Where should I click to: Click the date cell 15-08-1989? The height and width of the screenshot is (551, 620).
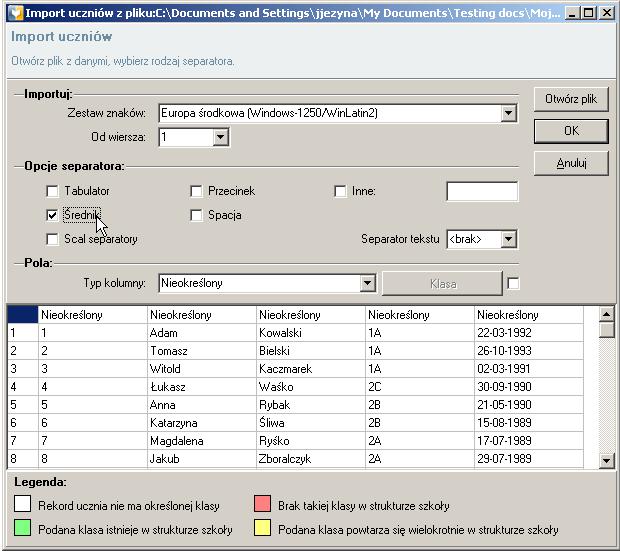point(529,423)
